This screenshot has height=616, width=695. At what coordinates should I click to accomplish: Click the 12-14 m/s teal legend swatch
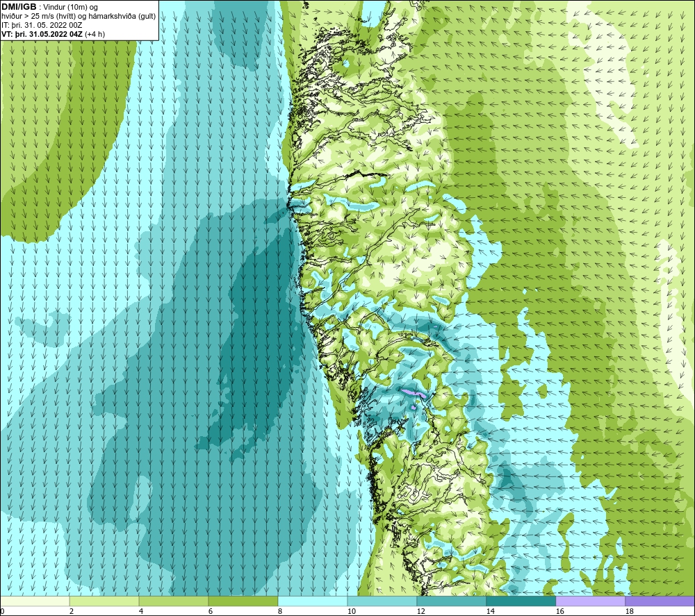451,601
